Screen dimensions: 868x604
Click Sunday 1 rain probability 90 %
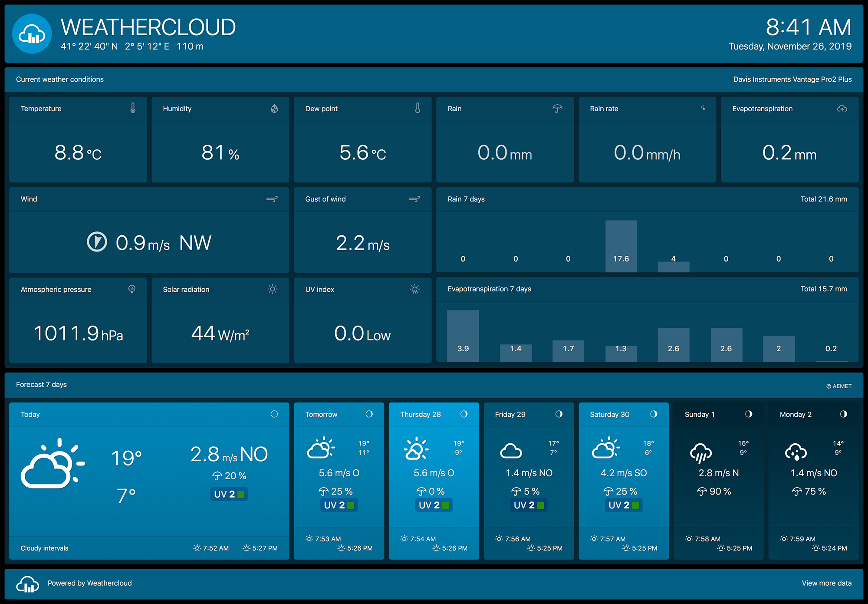click(x=714, y=491)
